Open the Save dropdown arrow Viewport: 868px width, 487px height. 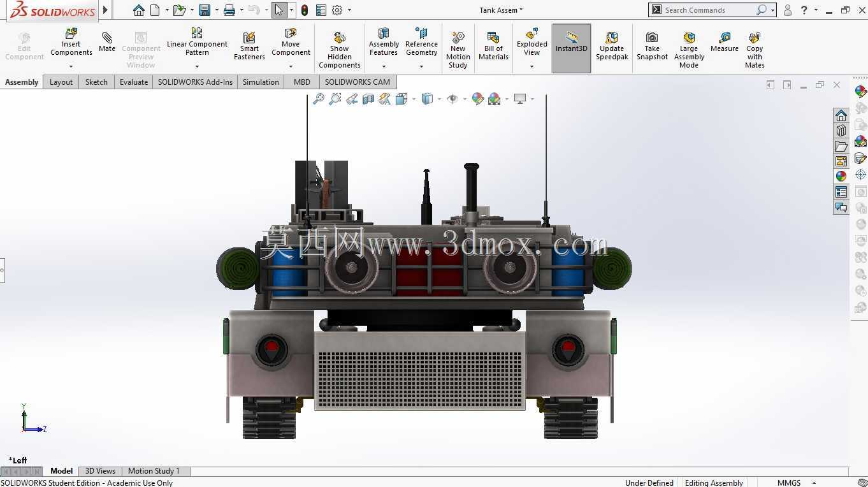click(217, 10)
